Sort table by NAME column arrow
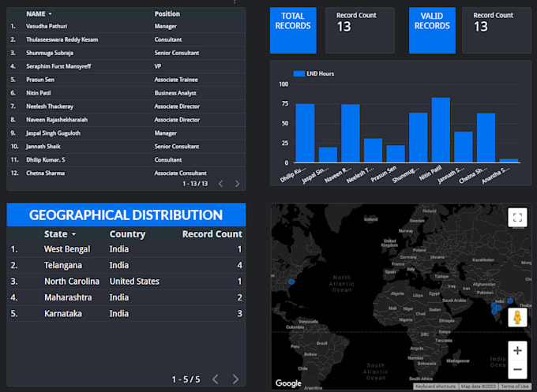 pos(50,14)
